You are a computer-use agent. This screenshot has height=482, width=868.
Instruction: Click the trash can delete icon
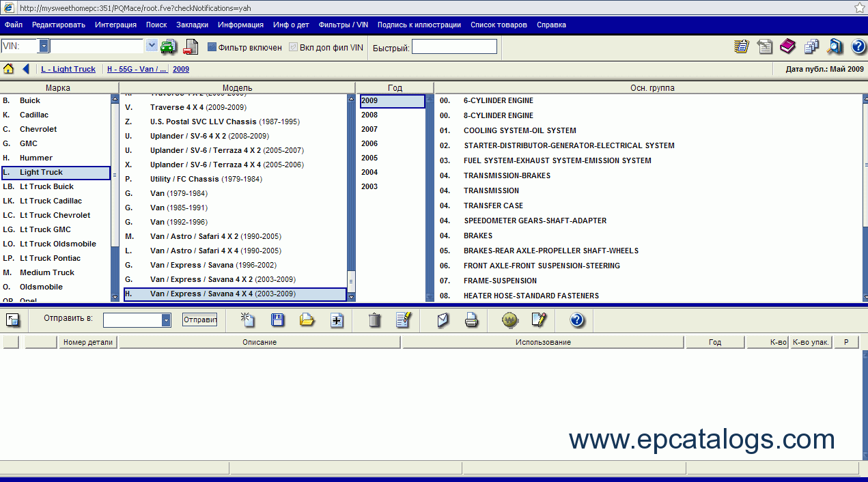click(374, 320)
